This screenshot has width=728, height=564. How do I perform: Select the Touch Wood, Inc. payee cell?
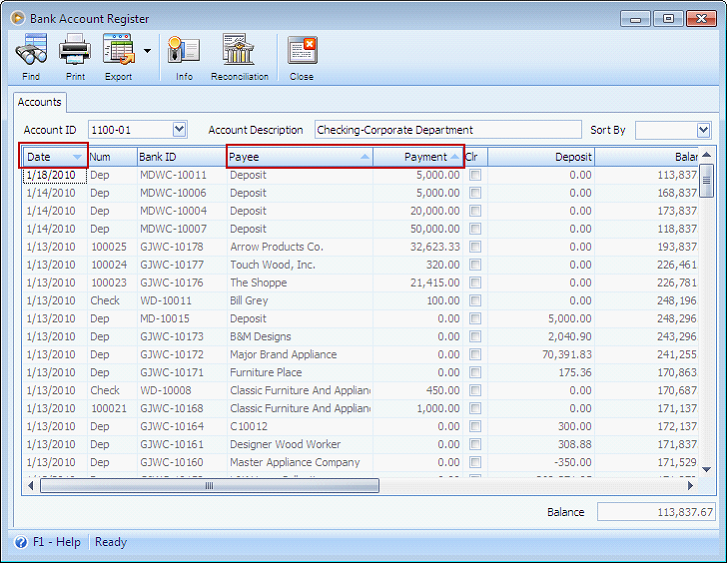click(299, 265)
